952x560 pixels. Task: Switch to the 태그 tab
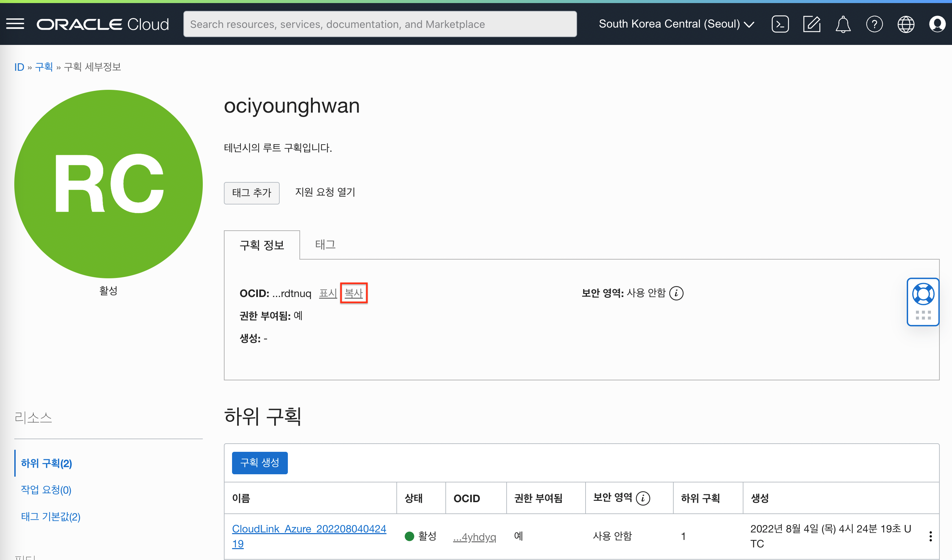pyautogui.click(x=325, y=245)
